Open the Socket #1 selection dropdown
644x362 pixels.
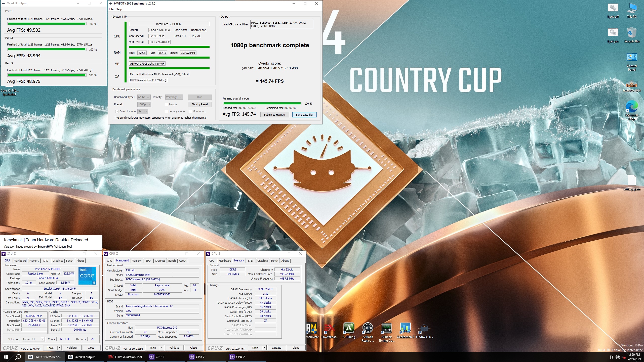tap(33, 339)
